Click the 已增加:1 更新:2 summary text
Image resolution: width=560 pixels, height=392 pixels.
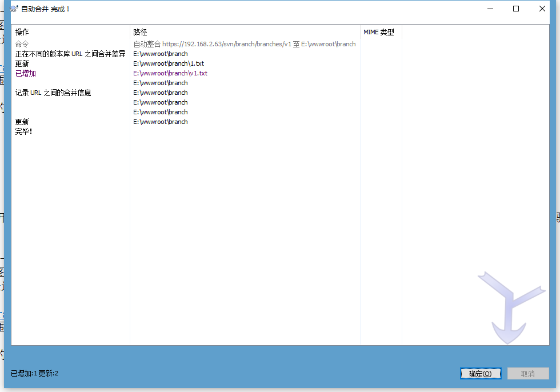coord(35,374)
